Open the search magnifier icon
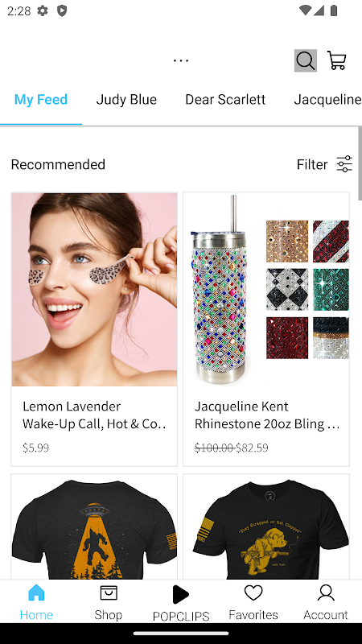 [306, 61]
